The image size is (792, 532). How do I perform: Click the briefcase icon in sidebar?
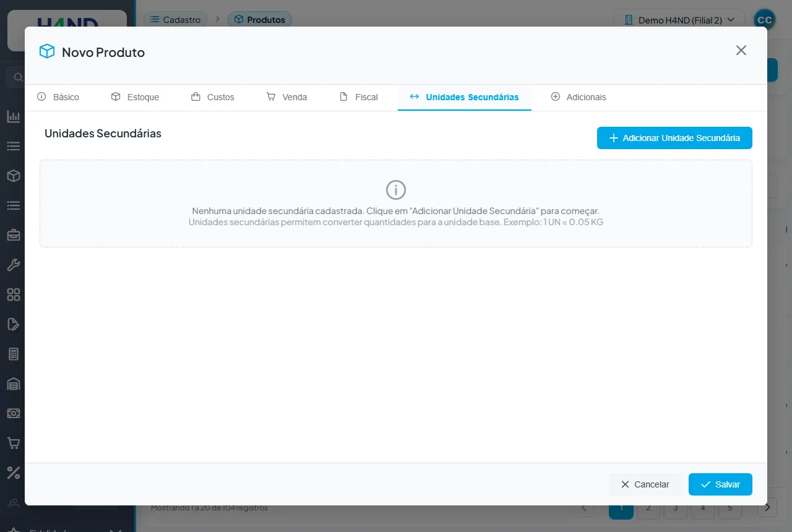(x=13, y=235)
